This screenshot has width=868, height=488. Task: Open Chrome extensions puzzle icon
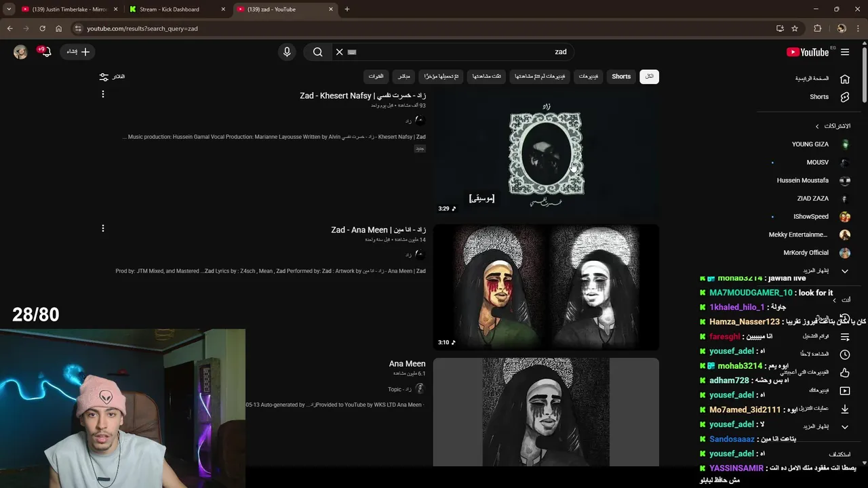point(817,28)
